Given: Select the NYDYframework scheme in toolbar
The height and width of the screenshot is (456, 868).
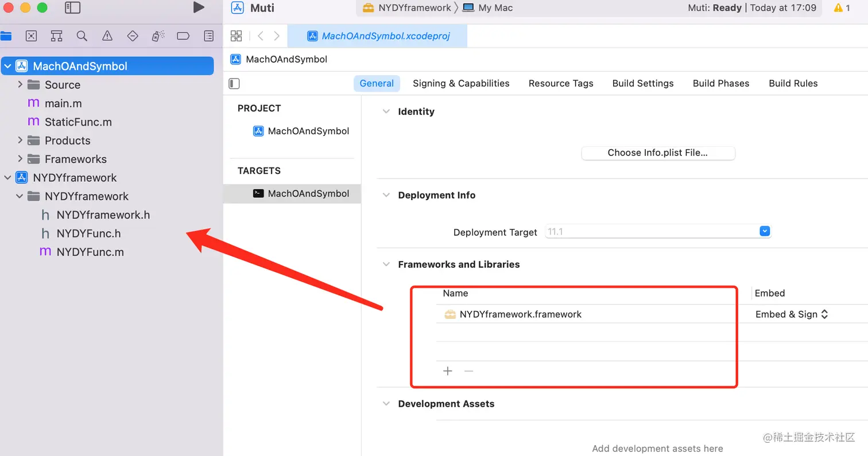Looking at the screenshot, I should point(406,8).
